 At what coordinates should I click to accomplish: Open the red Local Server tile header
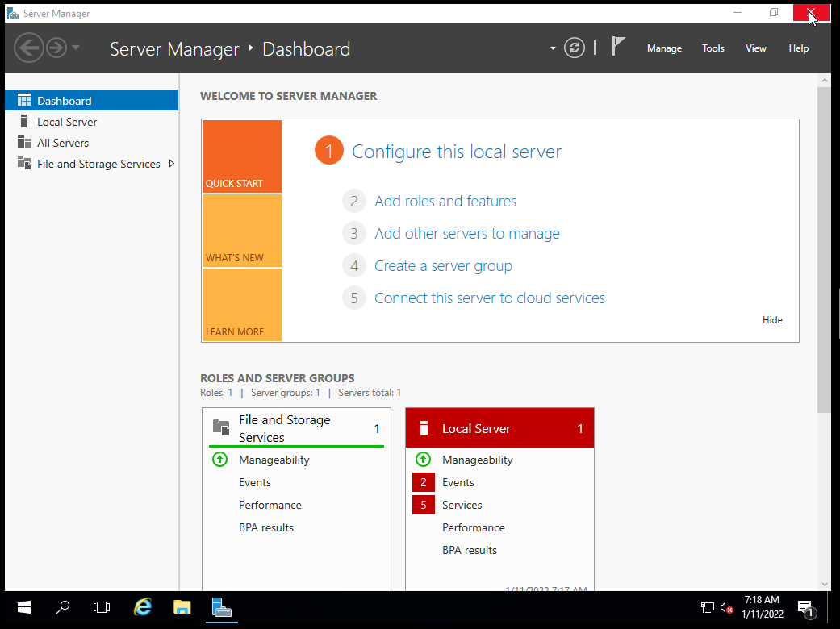click(499, 428)
